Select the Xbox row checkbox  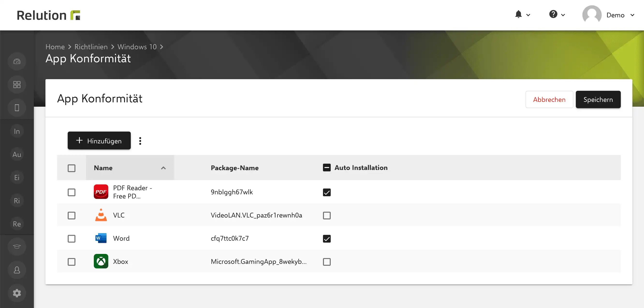click(72, 262)
